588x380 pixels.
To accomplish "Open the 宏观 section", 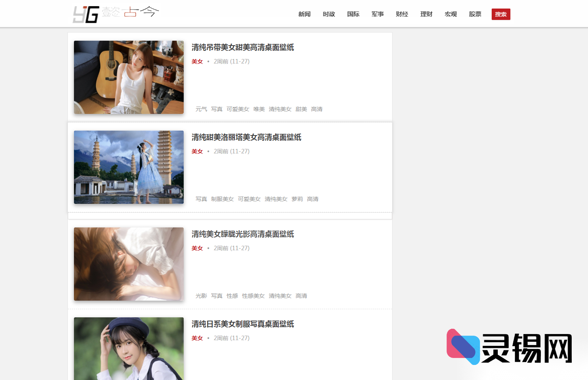I will pos(451,14).
